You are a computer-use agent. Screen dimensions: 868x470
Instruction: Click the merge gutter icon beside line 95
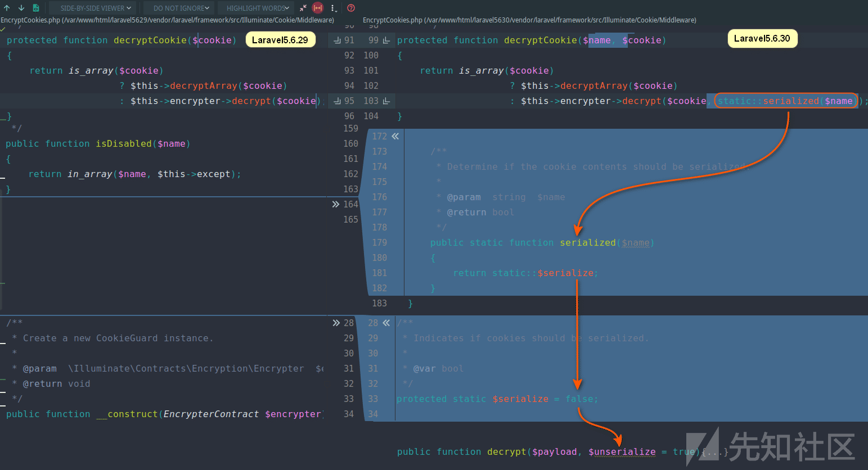[x=338, y=101]
